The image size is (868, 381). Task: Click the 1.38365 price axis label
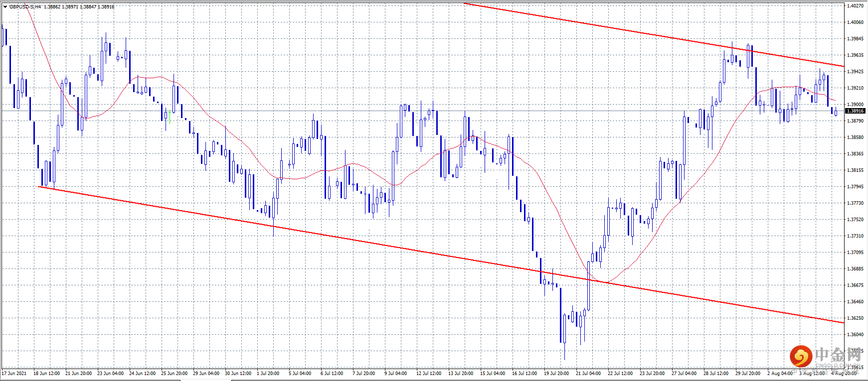pyautogui.click(x=855, y=154)
